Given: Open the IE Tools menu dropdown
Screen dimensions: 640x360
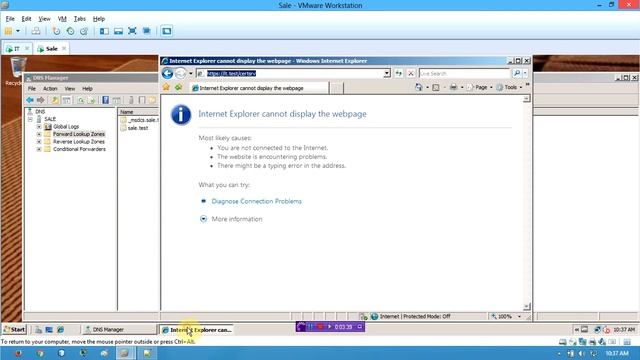Looking at the screenshot, I should pyautogui.click(x=509, y=87).
